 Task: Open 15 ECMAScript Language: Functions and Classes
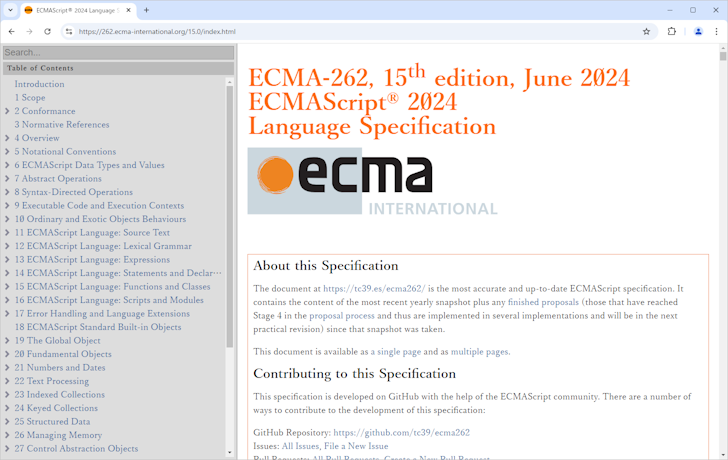(x=112, y=286)
